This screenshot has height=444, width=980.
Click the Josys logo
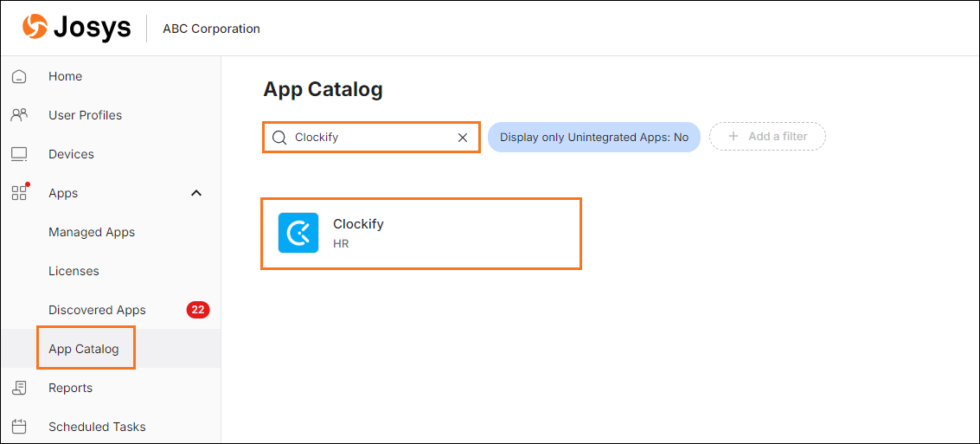click(77, 29)
